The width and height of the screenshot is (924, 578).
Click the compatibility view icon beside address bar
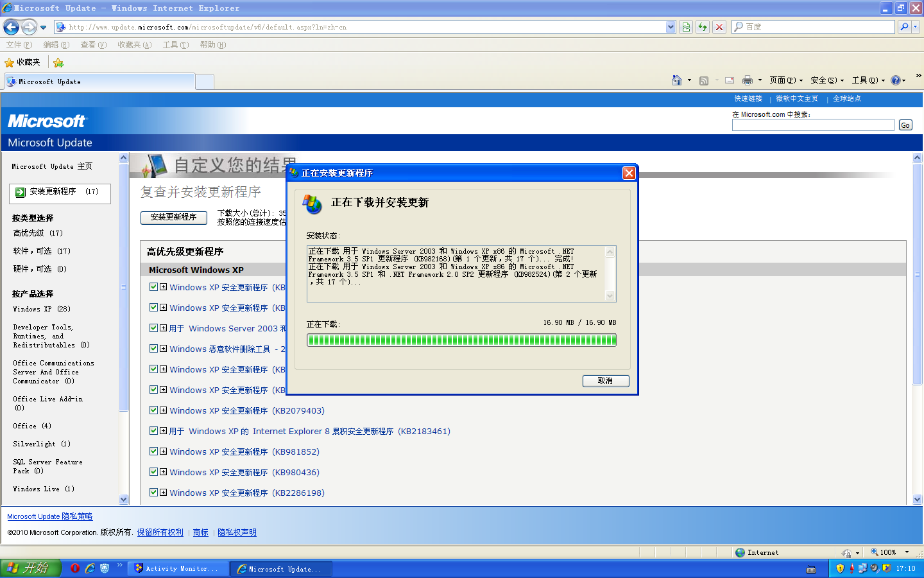pos(686,27)
